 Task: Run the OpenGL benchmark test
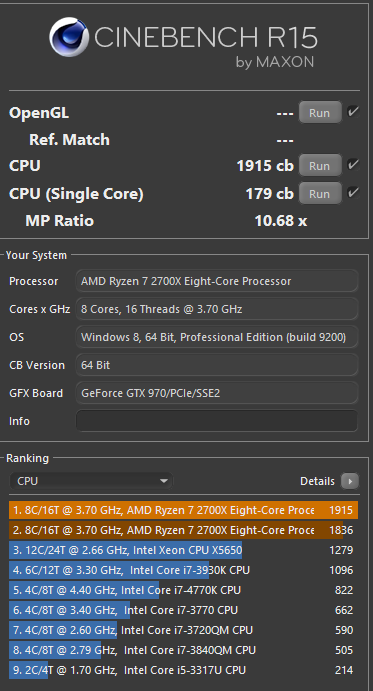320,113
